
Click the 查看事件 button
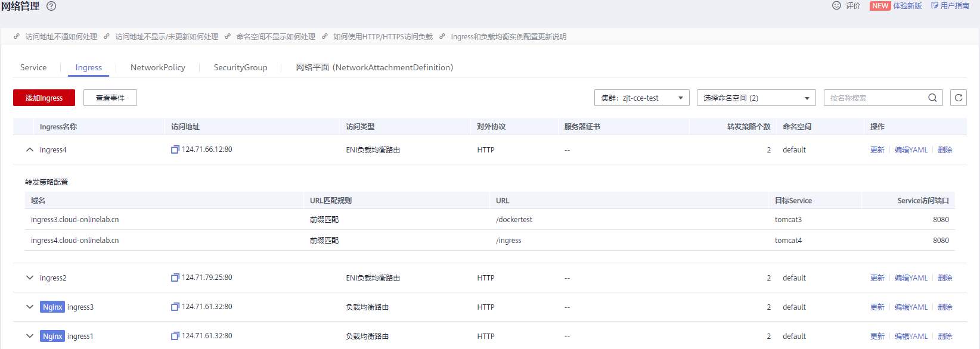110,98
